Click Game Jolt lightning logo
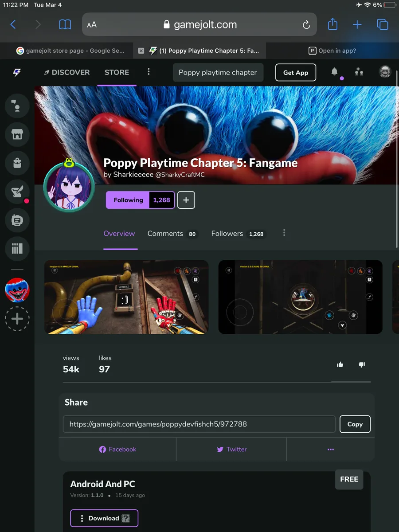The width and height of the screenshot is (399, 532). tap(17, 73)
